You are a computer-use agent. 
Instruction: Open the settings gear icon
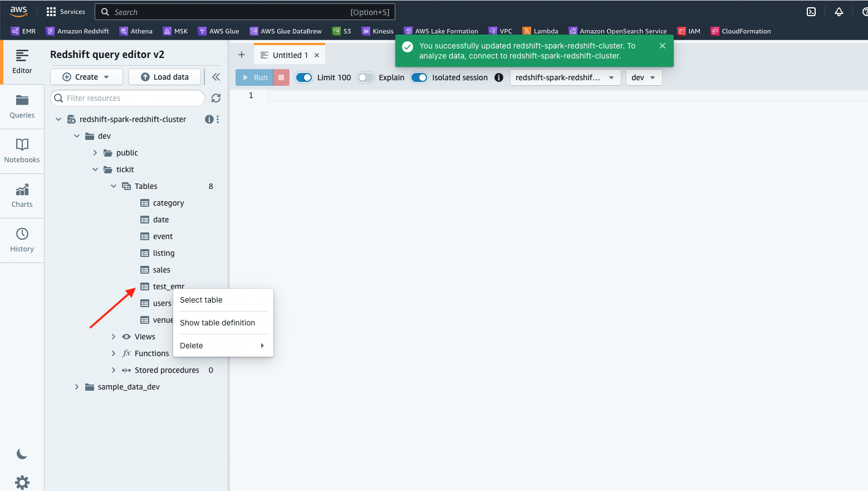point(22,482)
